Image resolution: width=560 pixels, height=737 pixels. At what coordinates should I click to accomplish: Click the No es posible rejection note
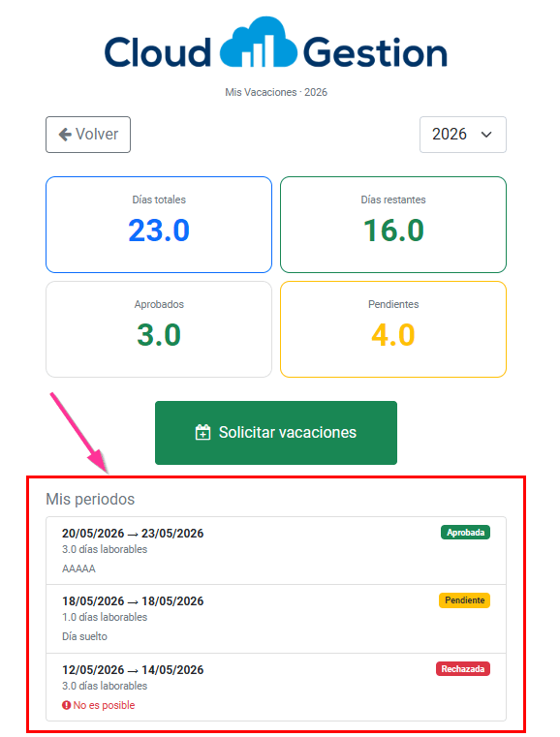[x=99, y=705]
